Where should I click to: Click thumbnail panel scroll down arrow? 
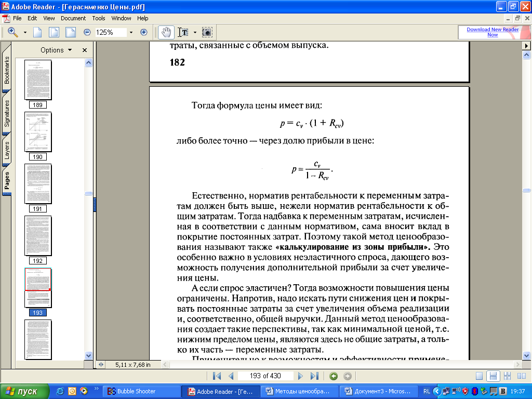tap(88, 355)
